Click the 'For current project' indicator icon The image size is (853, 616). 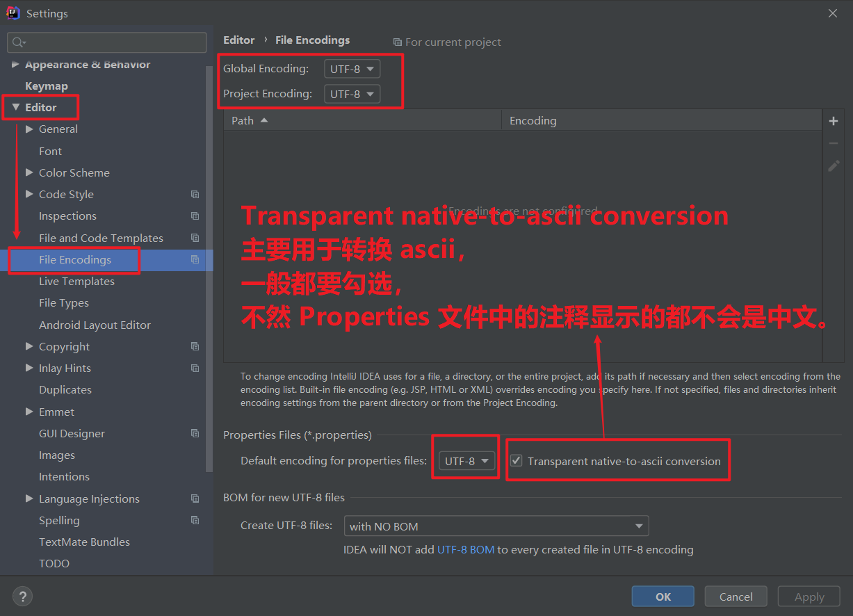pyautogui.click(x=396, y=42)
